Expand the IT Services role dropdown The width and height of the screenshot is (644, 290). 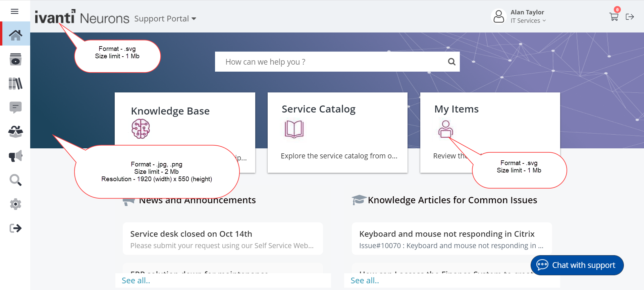tap(528, 21)
